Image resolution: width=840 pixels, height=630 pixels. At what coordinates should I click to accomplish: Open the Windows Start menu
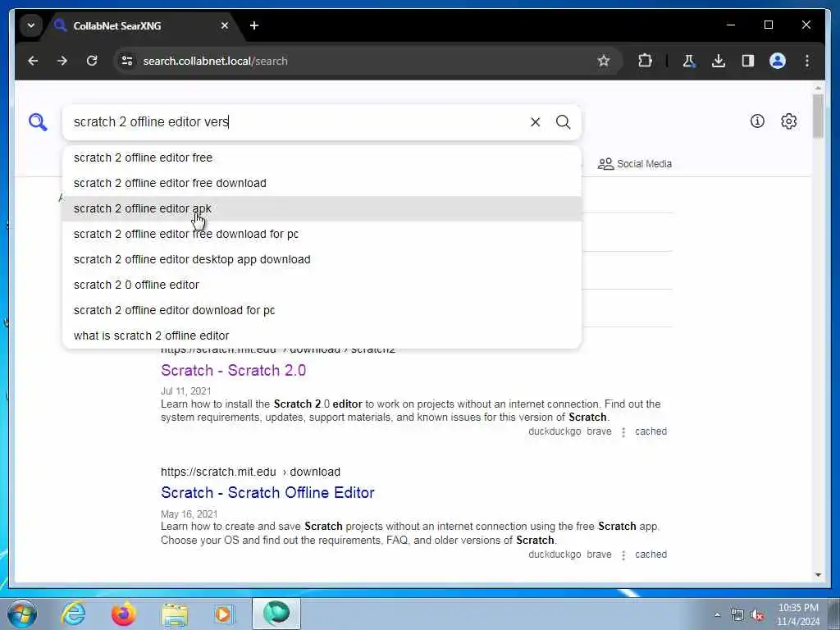pyautogui.click(x=22, y=614)
